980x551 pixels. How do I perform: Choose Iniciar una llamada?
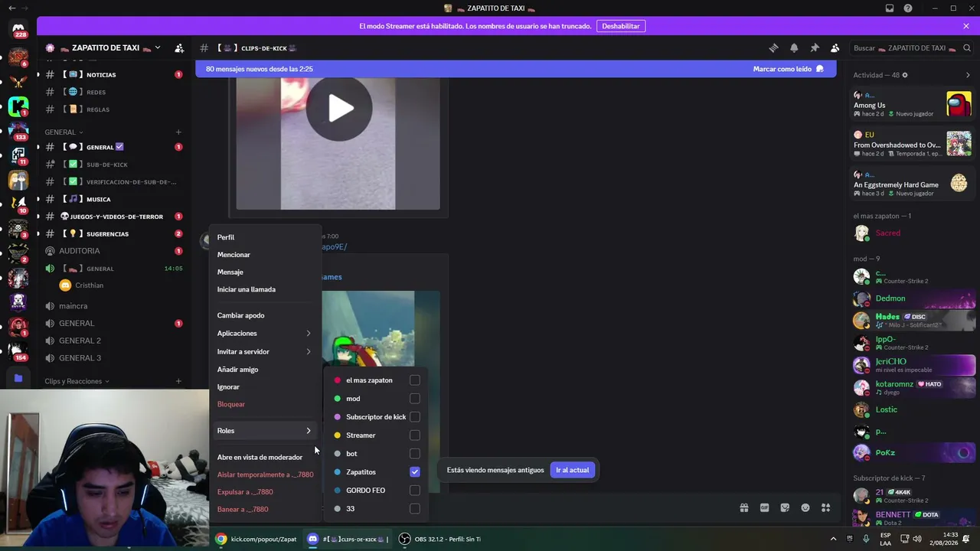264,289
